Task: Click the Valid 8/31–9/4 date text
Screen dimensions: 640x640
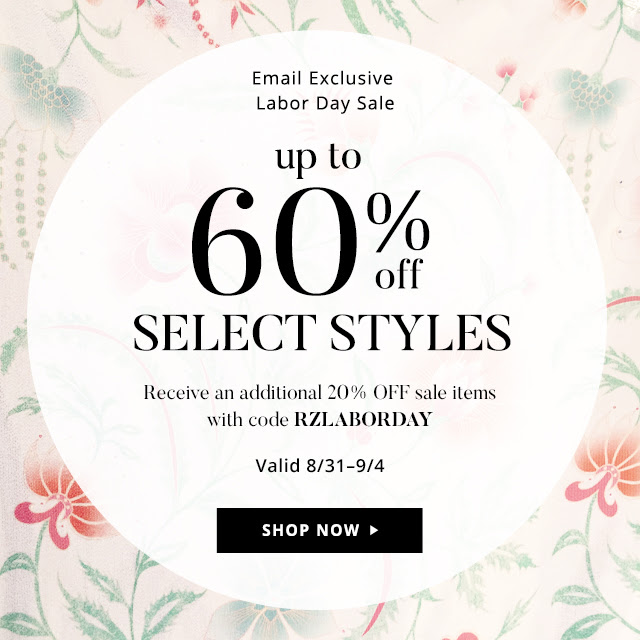Action: point(320,465)
